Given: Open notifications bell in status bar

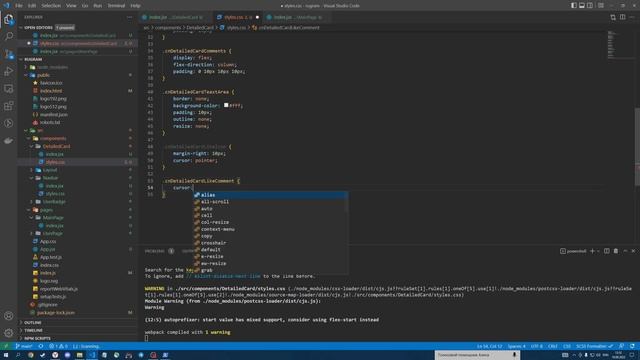Looking at the screenshot, I should point(632,346).
